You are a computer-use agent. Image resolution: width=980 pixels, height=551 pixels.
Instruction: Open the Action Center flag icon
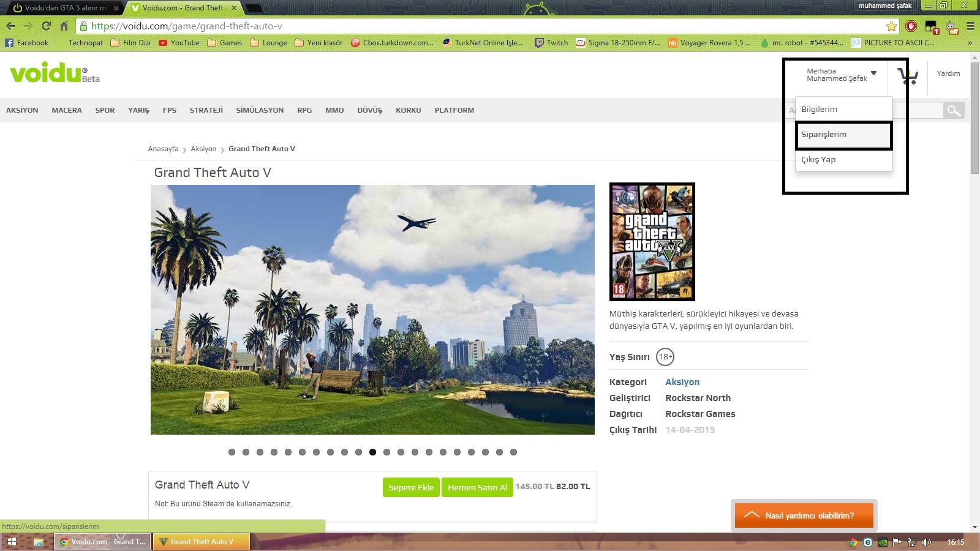tap(897, 542)
